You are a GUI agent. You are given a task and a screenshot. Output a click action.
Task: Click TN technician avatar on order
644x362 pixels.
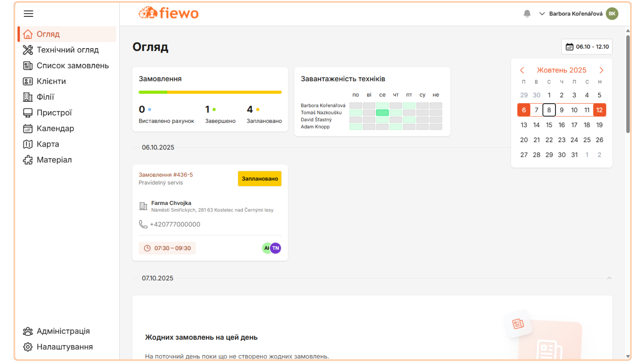pyautogui.click(x=276, y=248)
